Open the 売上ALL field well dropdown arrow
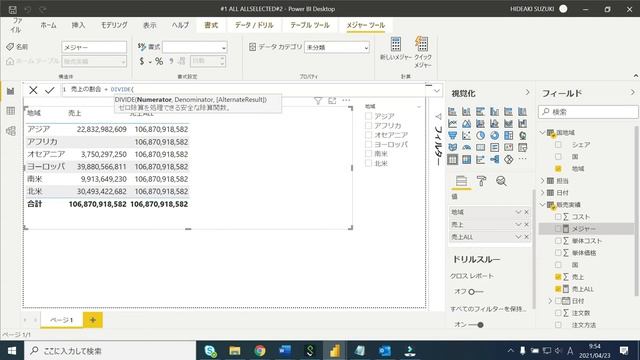 point(518,237)
